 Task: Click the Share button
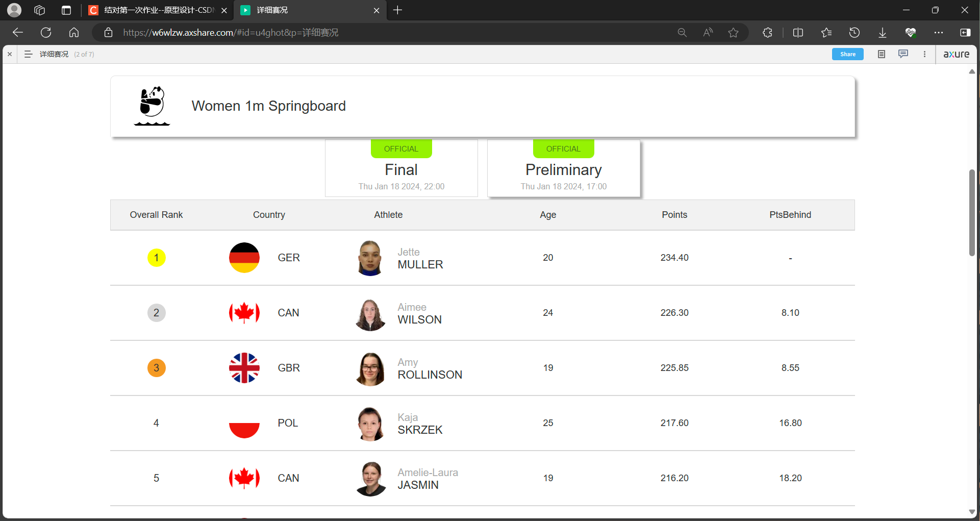tap(848, 54)
